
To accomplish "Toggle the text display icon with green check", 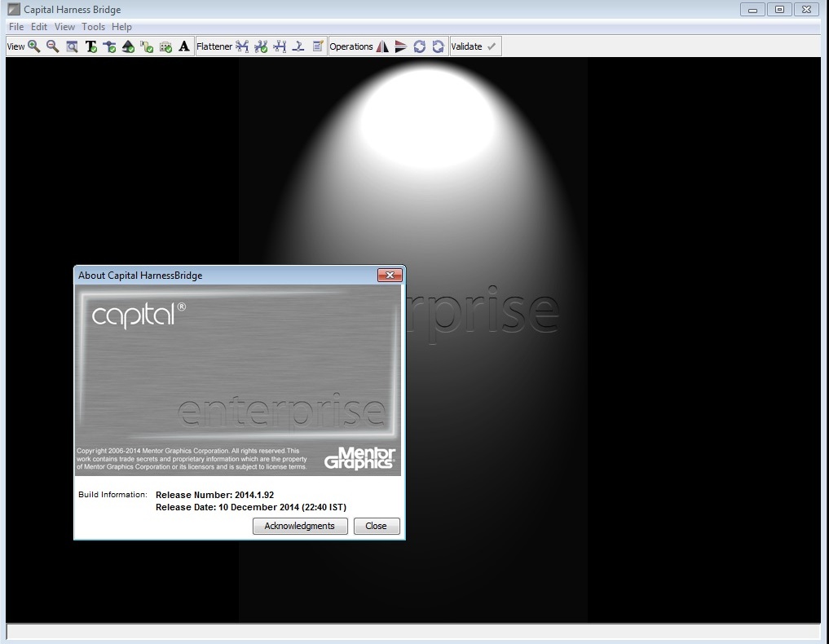I will click(91, 46).
